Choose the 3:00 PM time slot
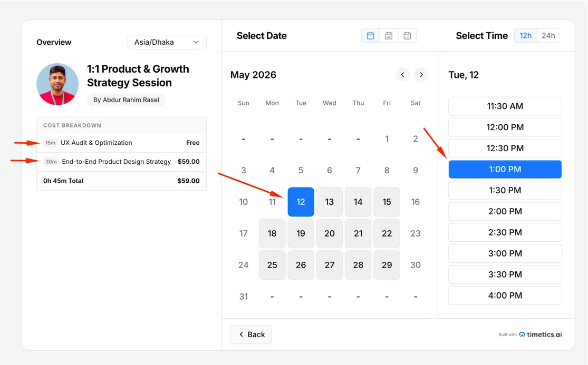Image resolution: width=588 pixels, height=365 pixels. 505,253
